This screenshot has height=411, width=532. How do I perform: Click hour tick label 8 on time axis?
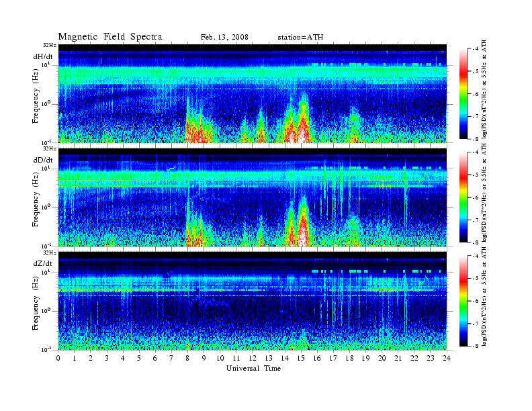187,358
